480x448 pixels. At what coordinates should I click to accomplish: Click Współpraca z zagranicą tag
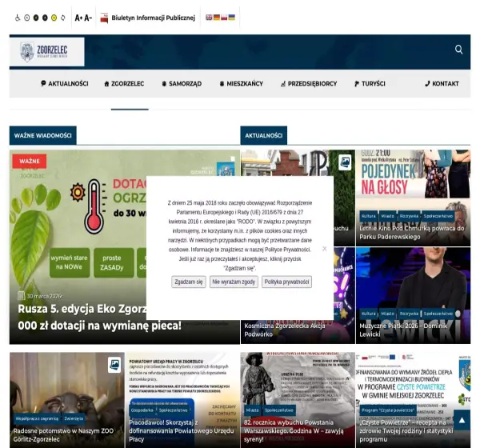[x=37, y=418]
